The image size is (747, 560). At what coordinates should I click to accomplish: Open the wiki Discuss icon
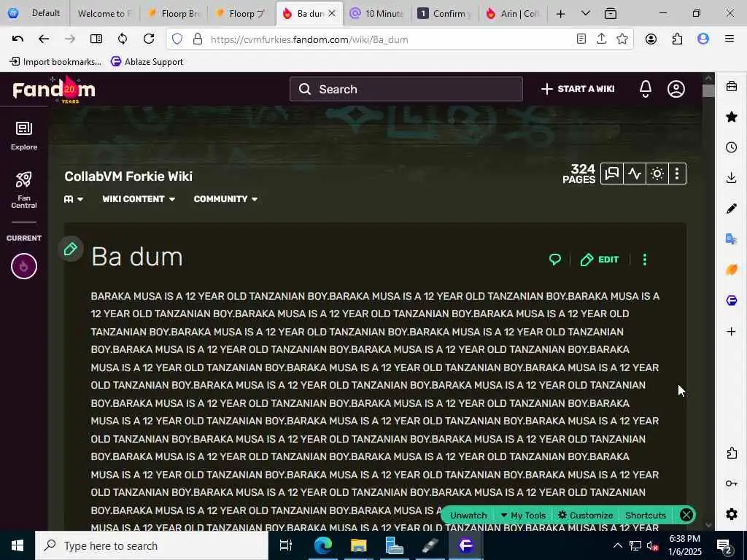pyautogui.click(x=612, y=174)
